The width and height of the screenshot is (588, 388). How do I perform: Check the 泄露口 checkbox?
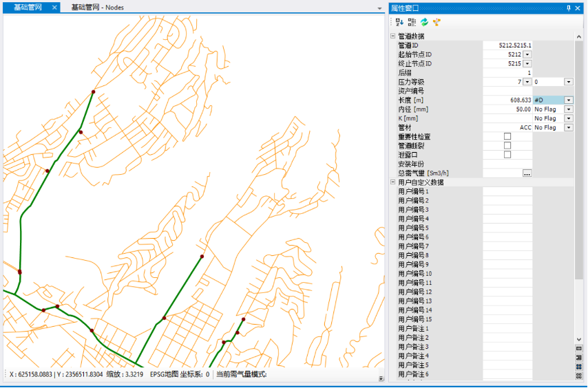[507, 155]
